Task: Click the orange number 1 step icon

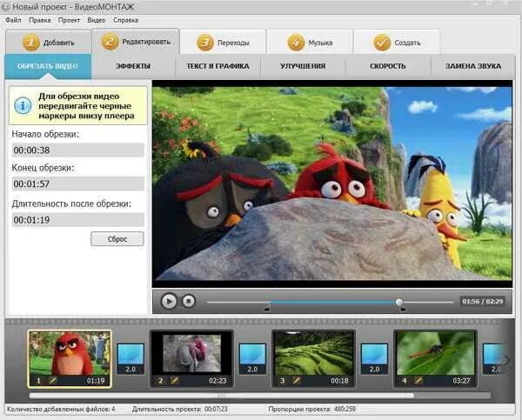Action: coord(30,43)
